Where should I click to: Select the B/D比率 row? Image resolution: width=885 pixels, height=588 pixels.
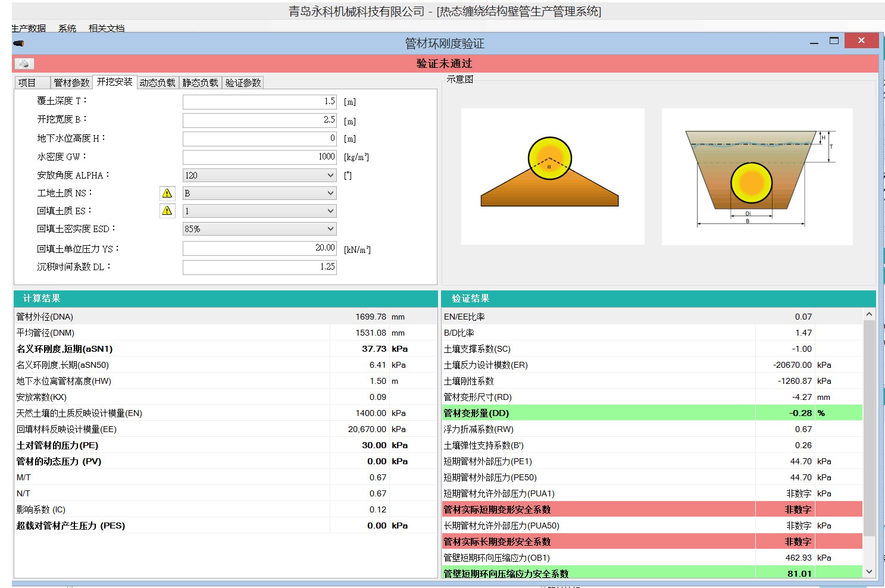(652, 333)
